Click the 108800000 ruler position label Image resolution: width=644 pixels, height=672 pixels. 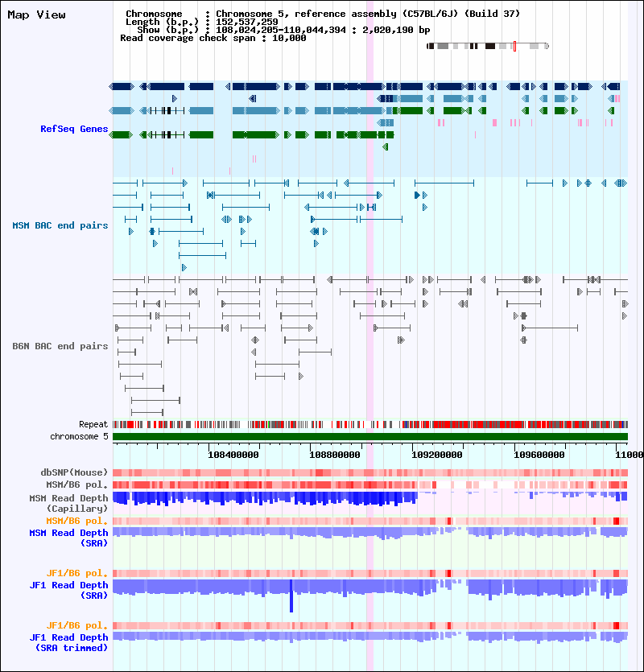pos(335,455)
